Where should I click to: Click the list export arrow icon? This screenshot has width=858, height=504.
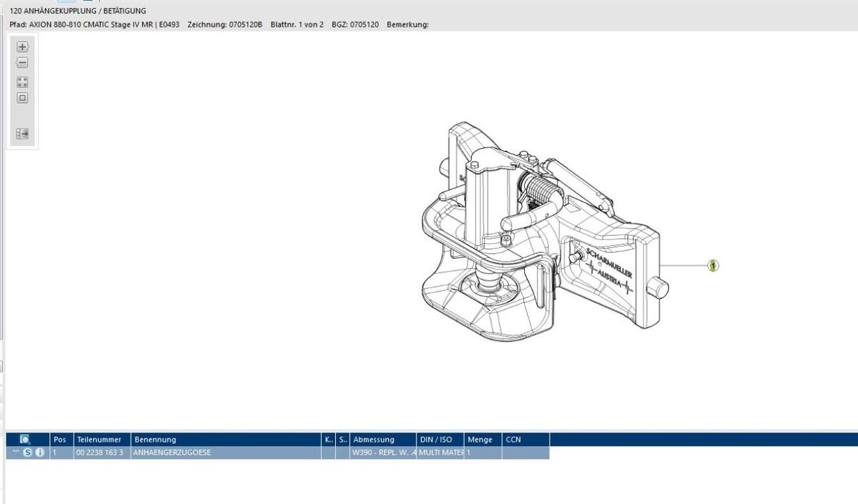[22, 134]
